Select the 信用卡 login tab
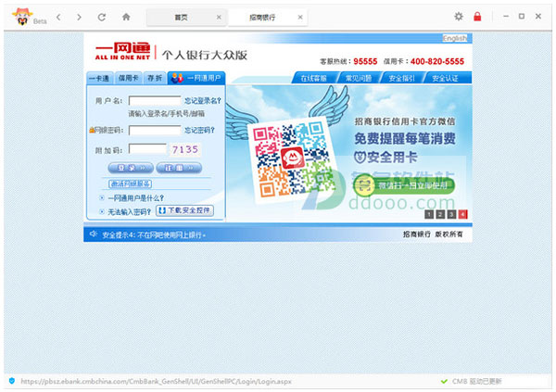Screen dimensions: 556x392 click(128, 78)
